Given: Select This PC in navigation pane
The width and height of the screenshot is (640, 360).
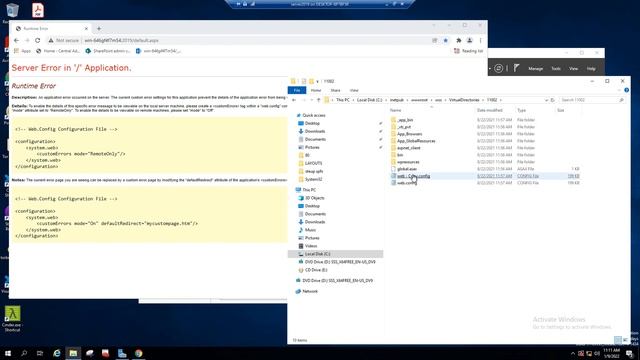Looking at the screenshot, I should pos(309,190).
